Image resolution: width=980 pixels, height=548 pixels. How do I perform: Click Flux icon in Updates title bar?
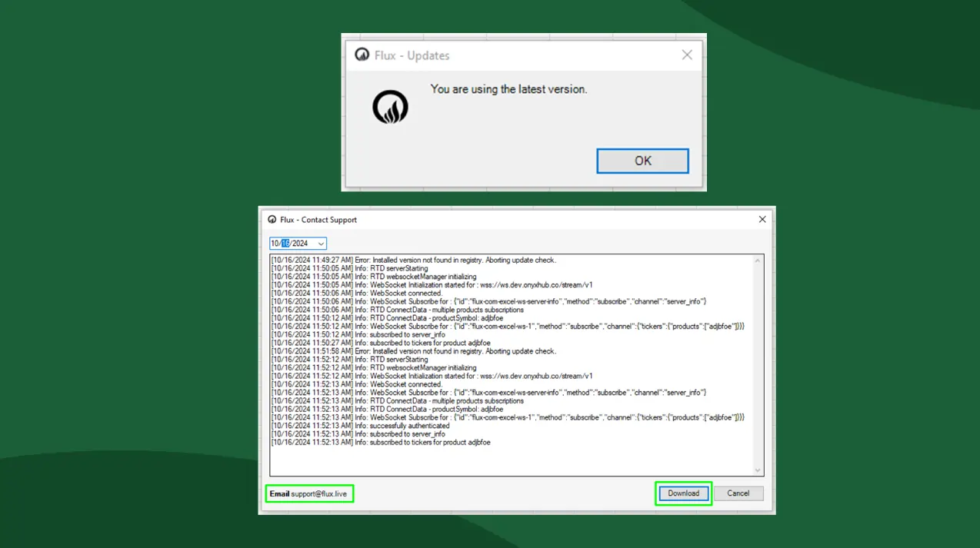pyautogui.click(x=362, y=55)
